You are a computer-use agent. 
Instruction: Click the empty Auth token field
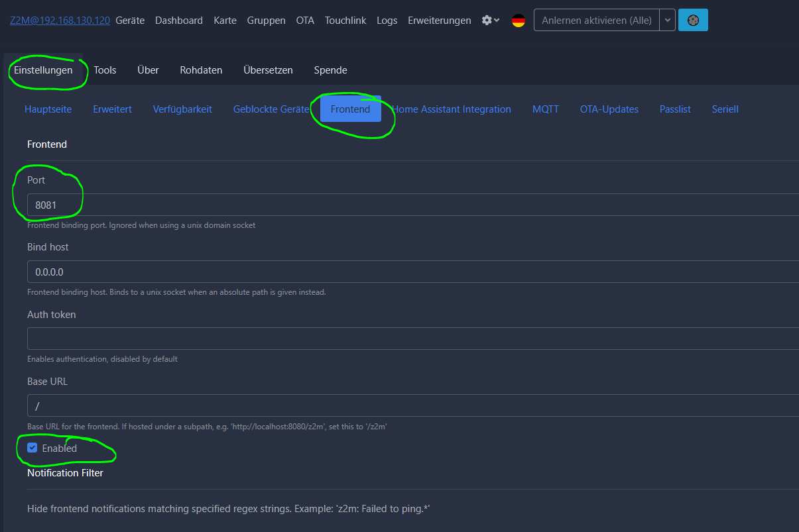413,339
